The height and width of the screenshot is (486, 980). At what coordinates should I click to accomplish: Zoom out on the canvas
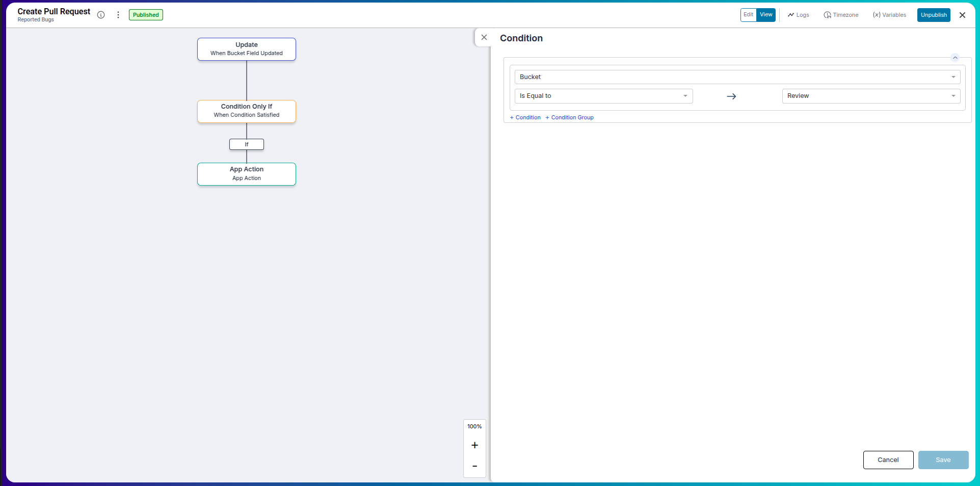pyautogui.click(x=474, y=466)
